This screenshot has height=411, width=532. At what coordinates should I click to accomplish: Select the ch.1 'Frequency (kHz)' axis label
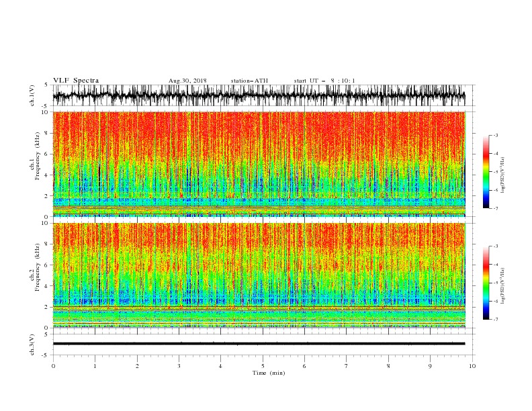[x=38, y=156]
